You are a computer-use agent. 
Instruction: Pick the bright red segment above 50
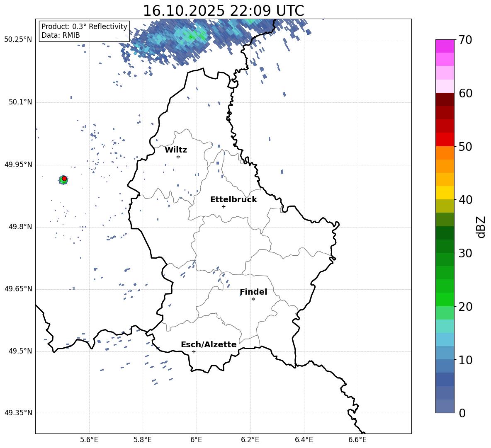[x=445, y=140]
